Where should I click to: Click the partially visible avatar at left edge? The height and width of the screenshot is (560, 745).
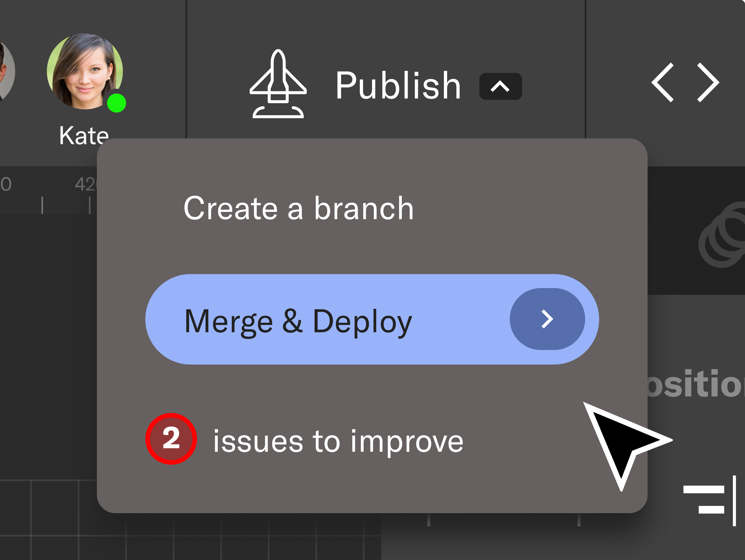(x=6, y=71)
